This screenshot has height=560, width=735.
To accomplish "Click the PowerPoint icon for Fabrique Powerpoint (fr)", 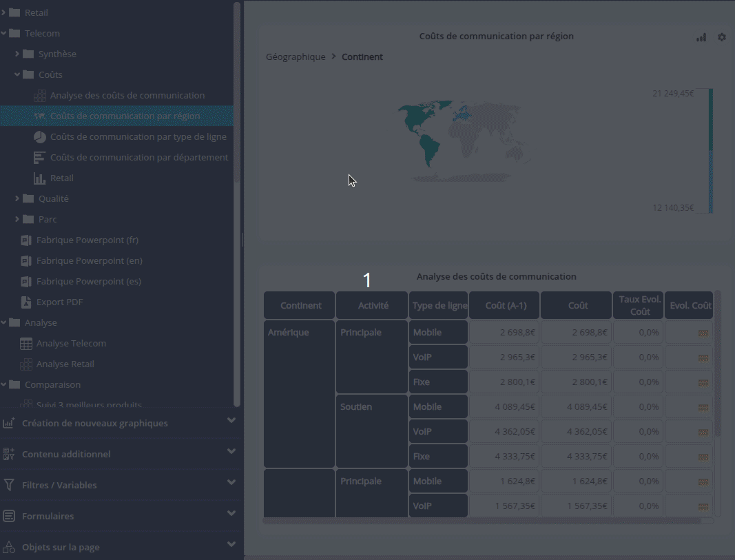I will [x=26, y=240].
